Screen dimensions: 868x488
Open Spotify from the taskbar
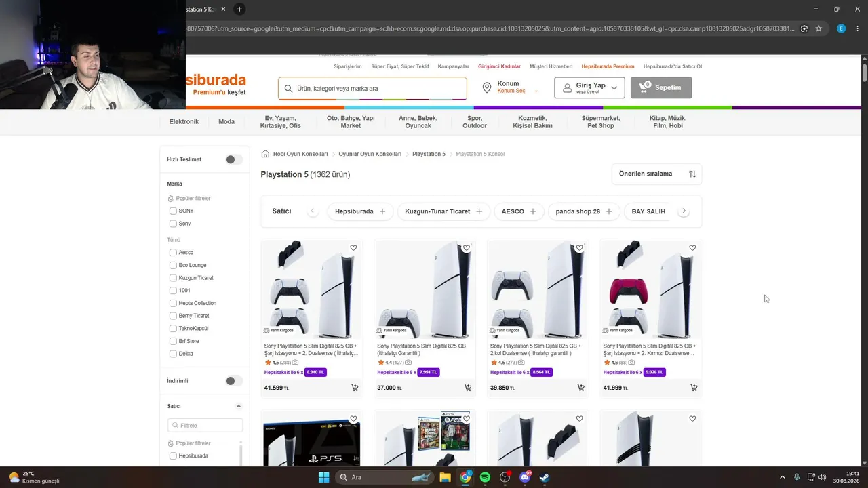pos(485,477)
